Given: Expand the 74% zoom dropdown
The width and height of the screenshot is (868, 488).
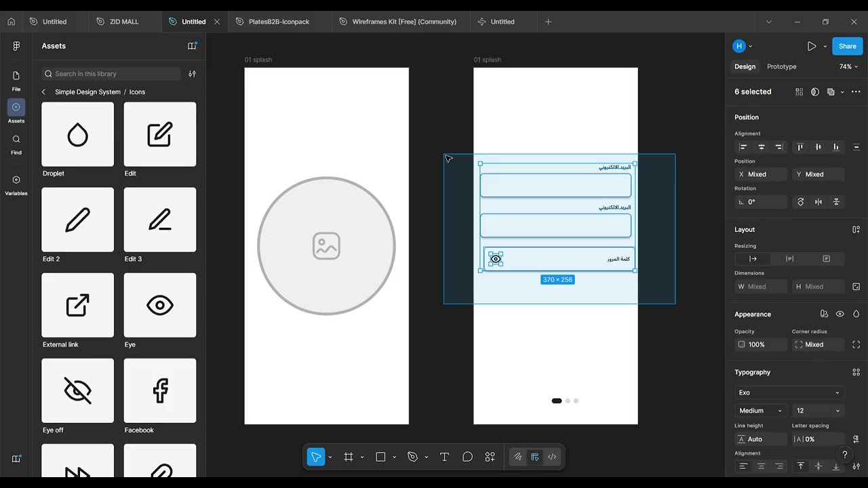Looking at the screenshot, I should point(848,66).
